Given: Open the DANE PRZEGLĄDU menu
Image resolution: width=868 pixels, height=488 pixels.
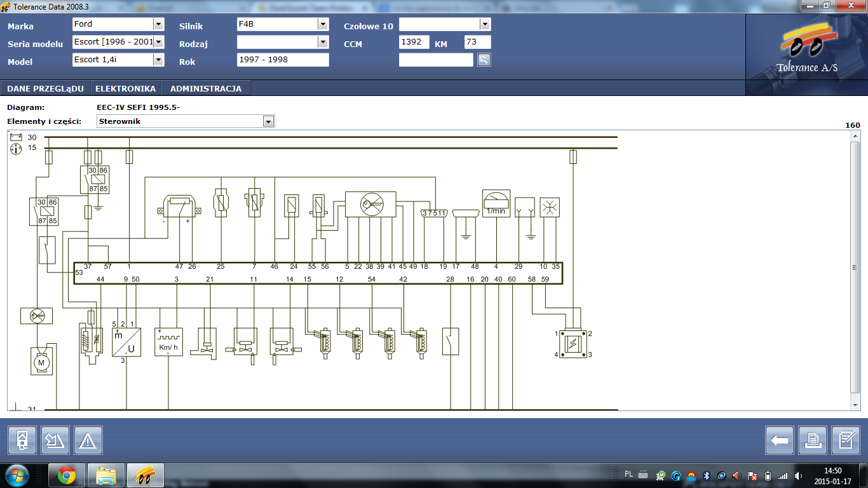Looking at the screenshot, I should (45, 88).
